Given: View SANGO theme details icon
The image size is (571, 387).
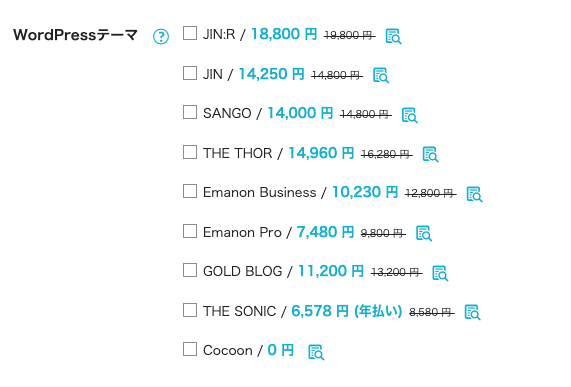Looking at the screenshot, I should tap(410, 115).
